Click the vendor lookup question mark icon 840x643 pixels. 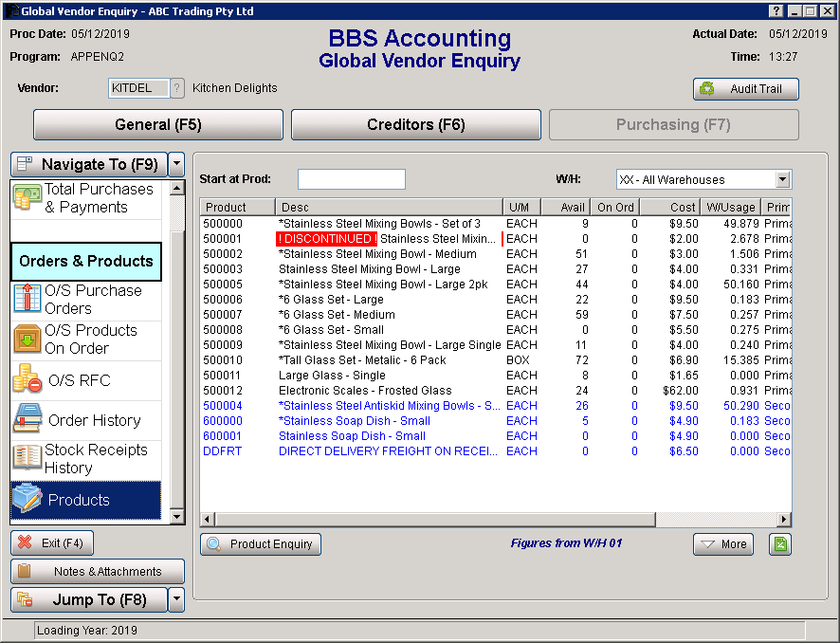point(176,88)
